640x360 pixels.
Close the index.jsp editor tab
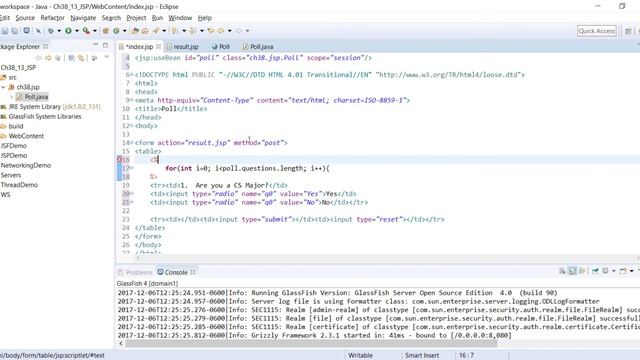click(x=158, y=47)
